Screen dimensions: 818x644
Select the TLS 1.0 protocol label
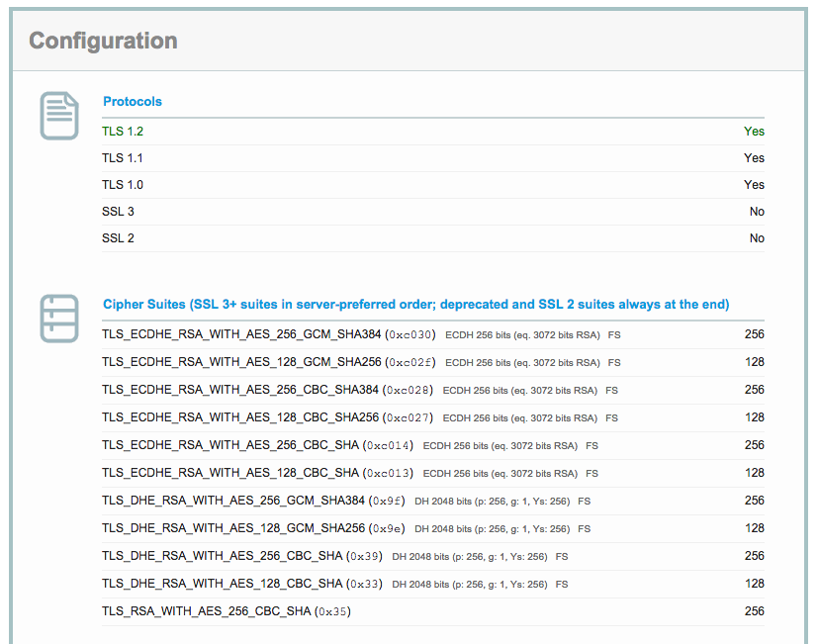click(x=123, y=185)
